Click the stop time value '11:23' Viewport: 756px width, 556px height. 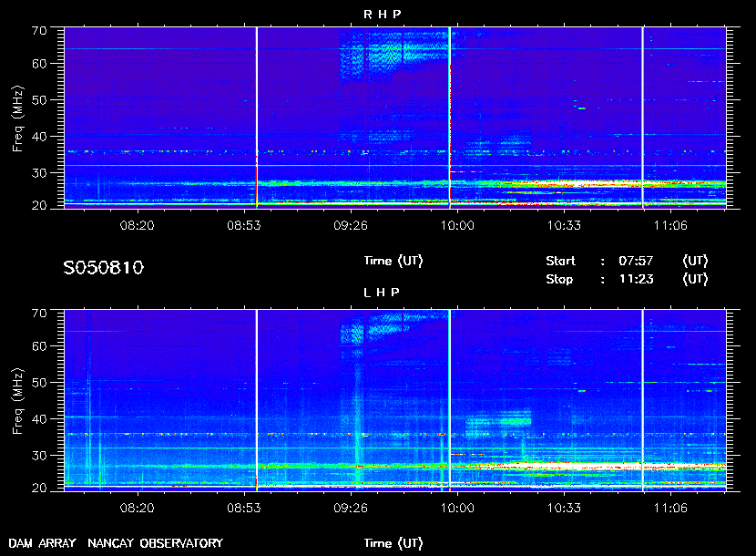pyautogui.click(x=636, y=280)
